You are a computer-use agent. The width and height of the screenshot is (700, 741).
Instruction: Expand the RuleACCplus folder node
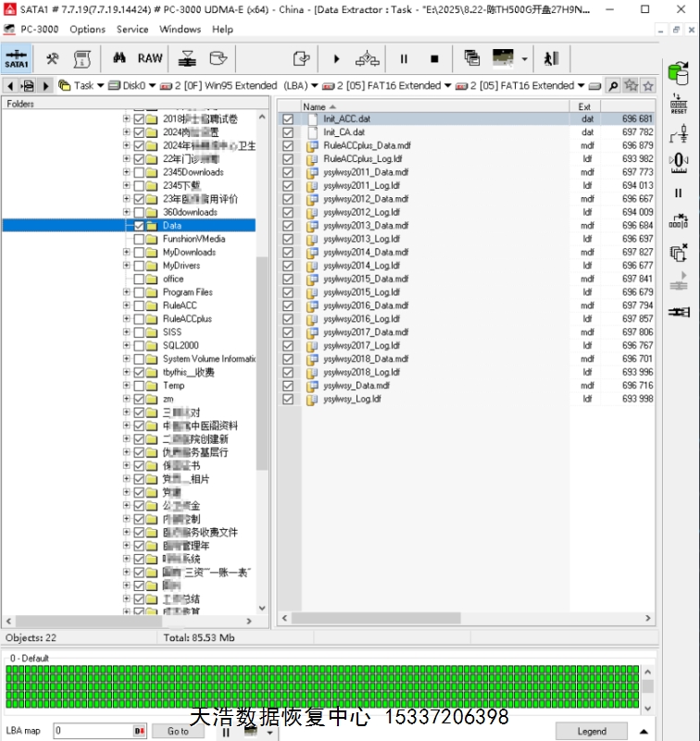pyautogui.click(x=127, y=319)
